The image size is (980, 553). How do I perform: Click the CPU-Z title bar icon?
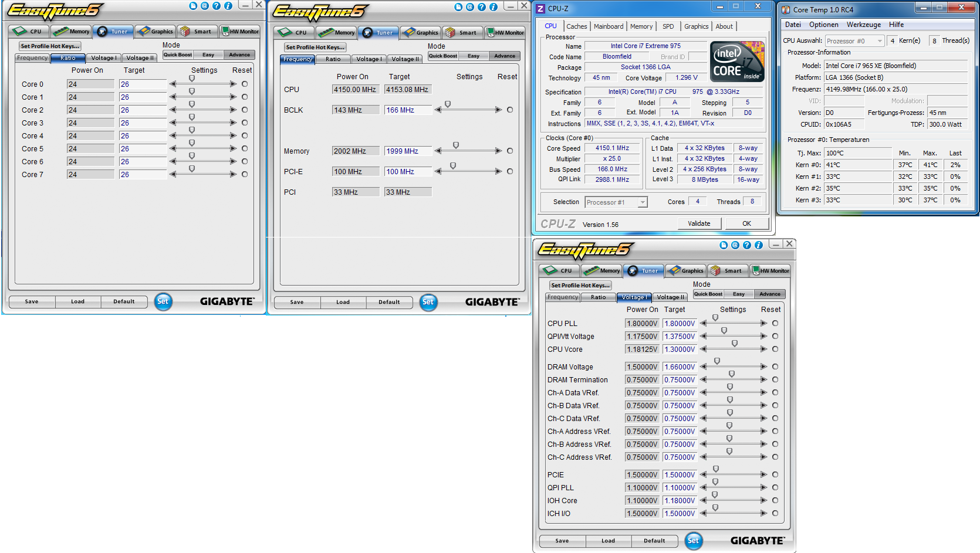pos(541,8)
